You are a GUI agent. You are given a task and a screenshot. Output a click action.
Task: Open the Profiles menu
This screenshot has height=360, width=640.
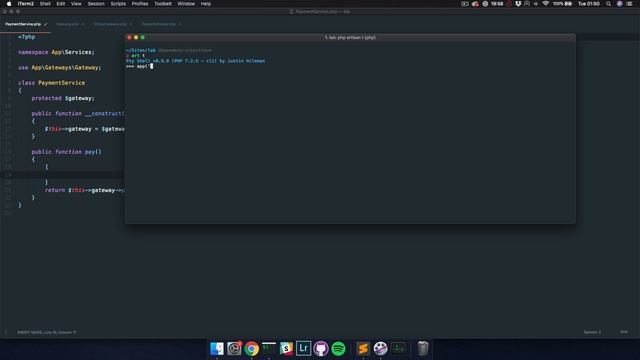140,4
